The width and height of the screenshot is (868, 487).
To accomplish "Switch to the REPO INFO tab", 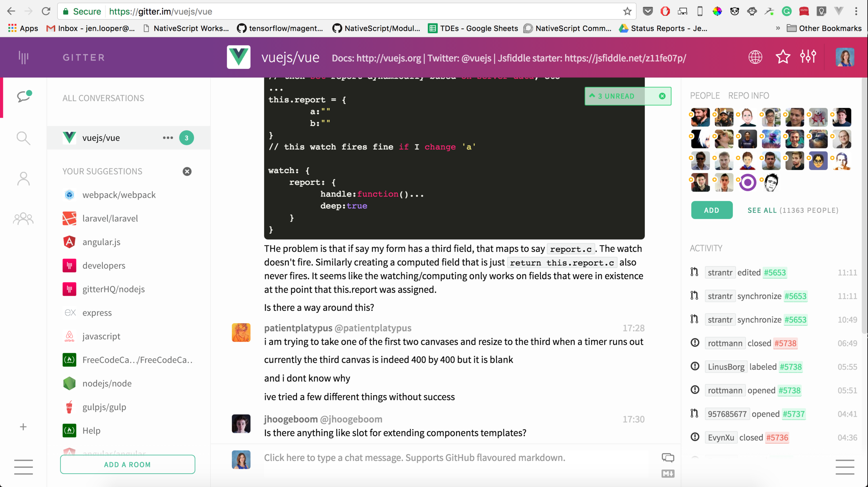I will [748, 96].
